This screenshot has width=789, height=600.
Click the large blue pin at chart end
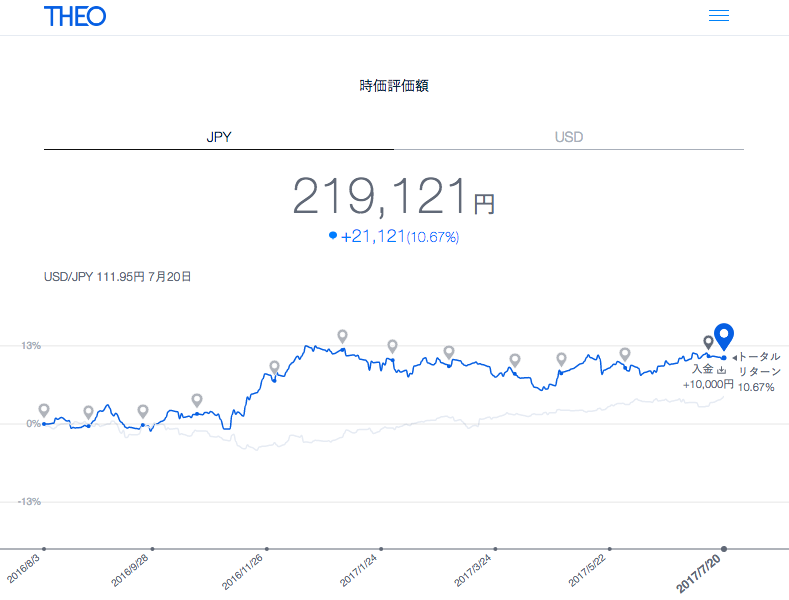(724, 337)
